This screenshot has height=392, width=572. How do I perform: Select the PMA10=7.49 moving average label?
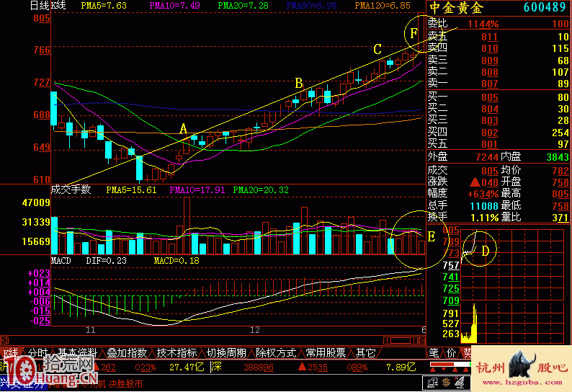174,6
